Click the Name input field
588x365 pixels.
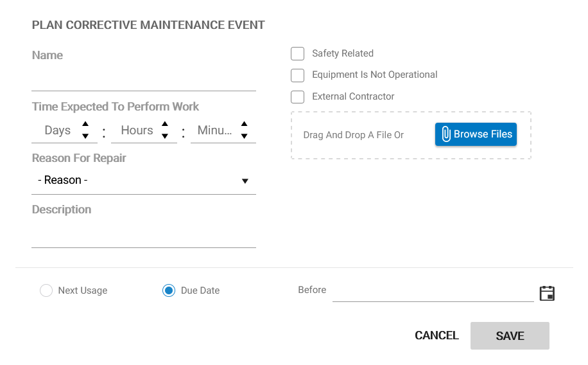[143, 80]
